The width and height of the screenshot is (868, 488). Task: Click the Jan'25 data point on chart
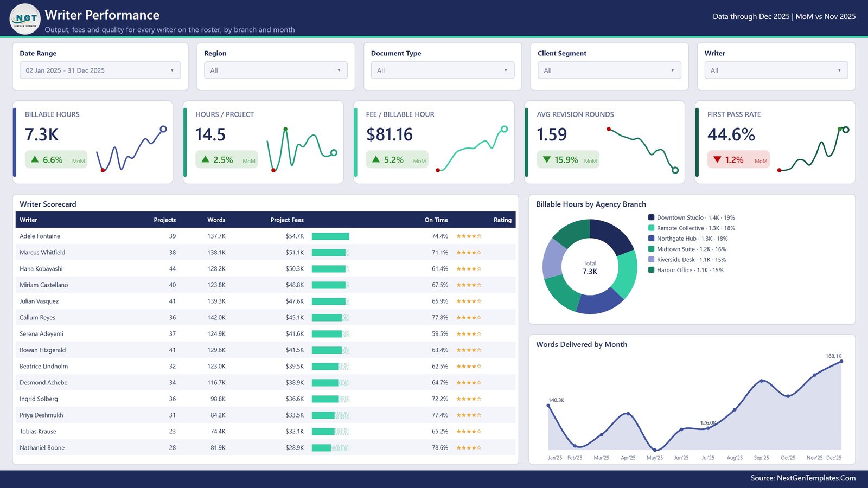pyautogui.click(x=548, y=406)
